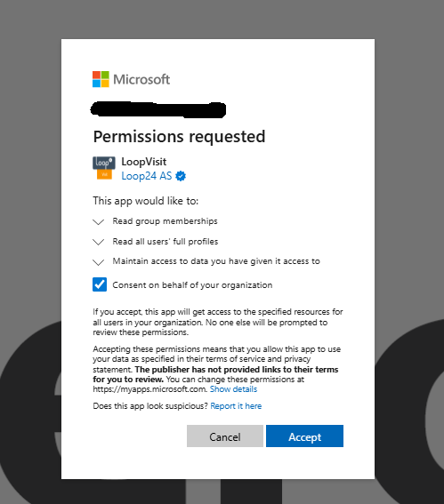Click the Read all users' full profiles text
Image resolution: width=444 pixels, height=504 pixels.
165,242
